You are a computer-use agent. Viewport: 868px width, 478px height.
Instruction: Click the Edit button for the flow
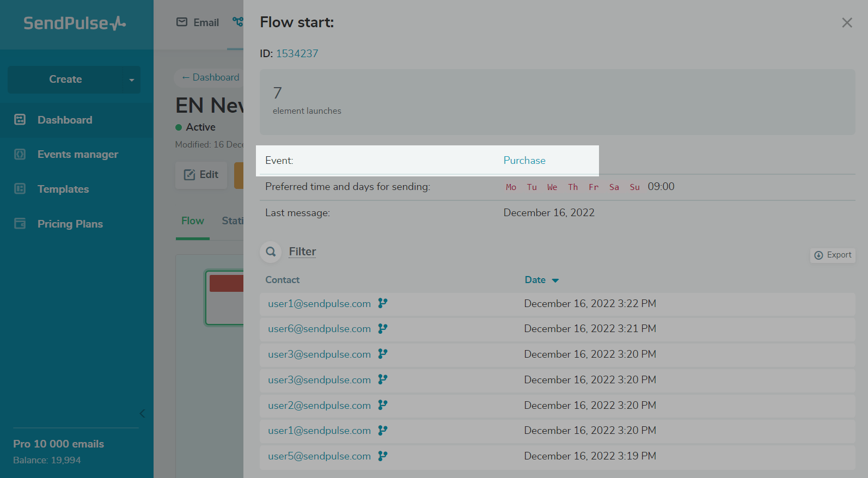point(201,175)
